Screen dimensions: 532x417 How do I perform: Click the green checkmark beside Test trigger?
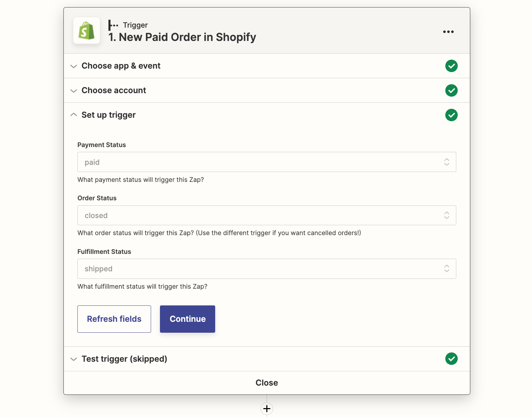coord(451,359)
